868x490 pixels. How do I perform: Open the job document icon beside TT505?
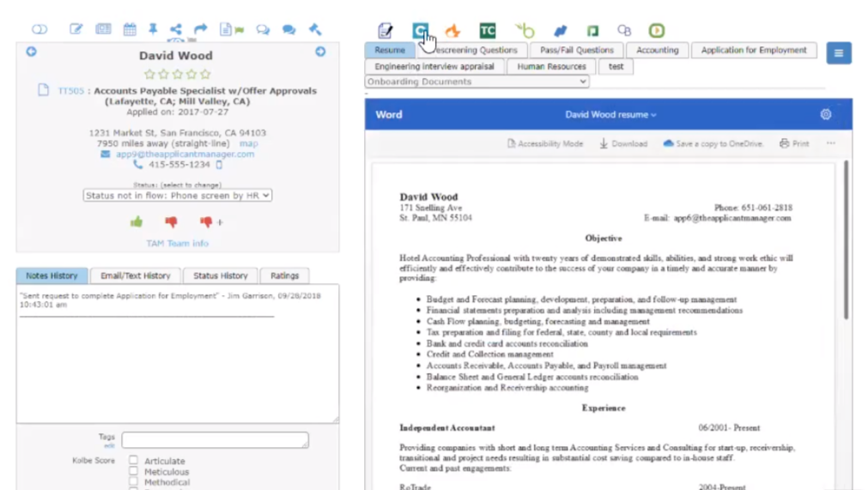click(44, 90)
